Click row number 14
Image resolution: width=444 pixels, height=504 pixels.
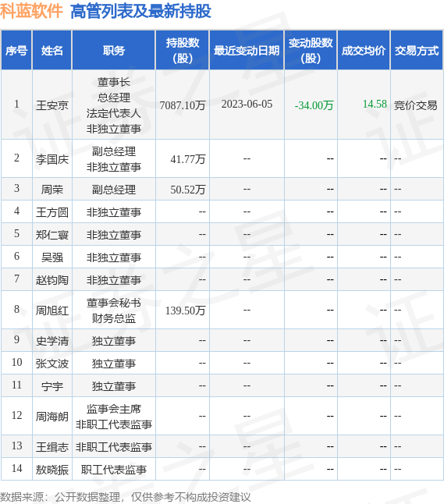(x=16, y=468)
